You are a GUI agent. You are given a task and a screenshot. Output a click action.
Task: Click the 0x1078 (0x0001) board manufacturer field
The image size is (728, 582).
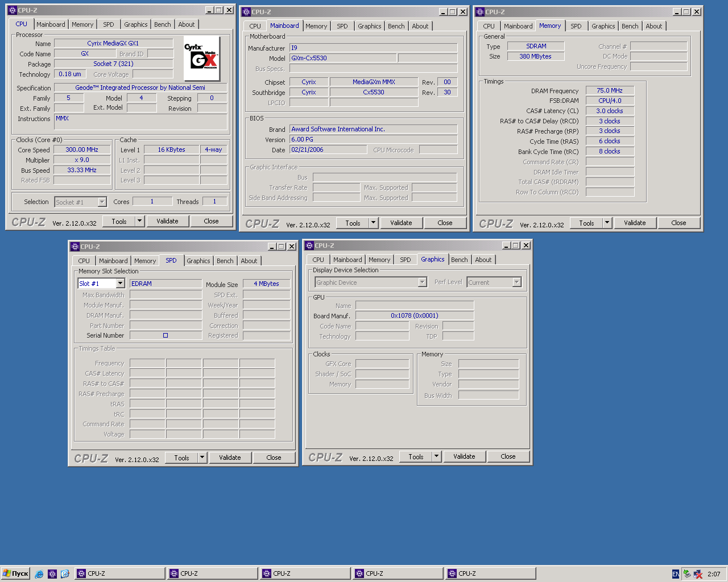click(415, 315)
